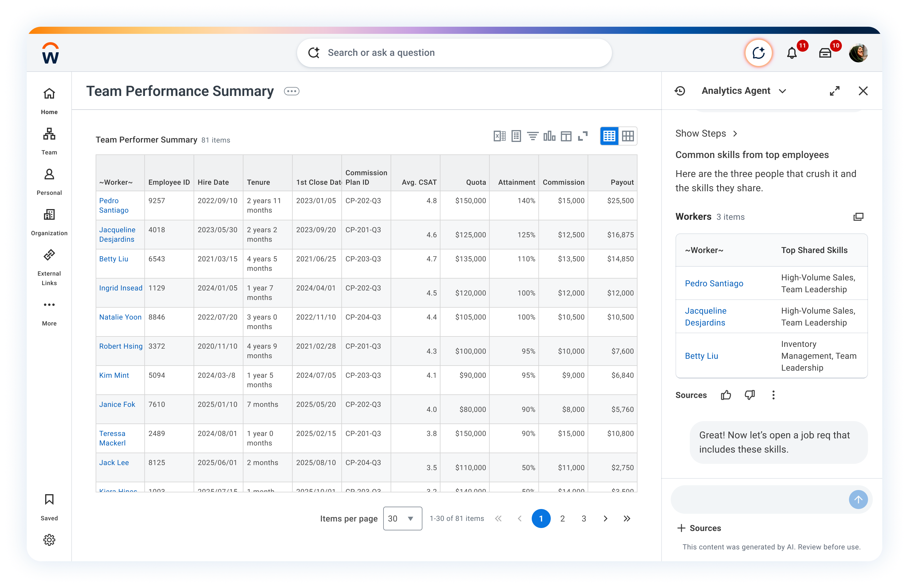The width and height of the screenshot is (909, 588).
Task: Open the worksheet export icon
Action: coord(516,136)
